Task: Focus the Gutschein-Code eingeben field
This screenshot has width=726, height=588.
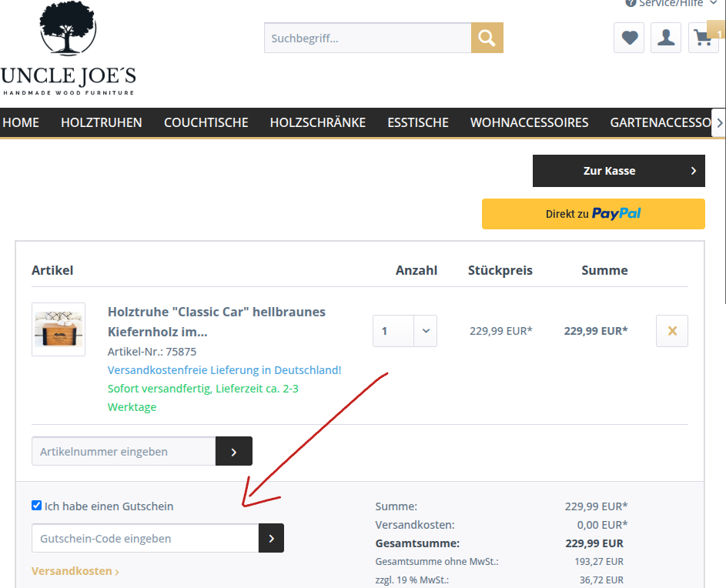Action: pos(145,538)
